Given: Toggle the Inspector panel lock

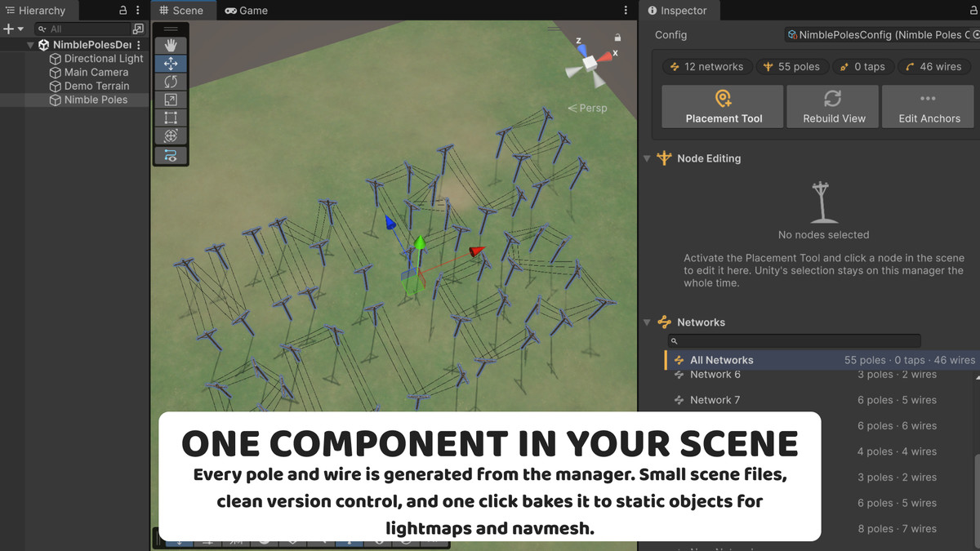Looking at the screenshot, I should point(972,11).
